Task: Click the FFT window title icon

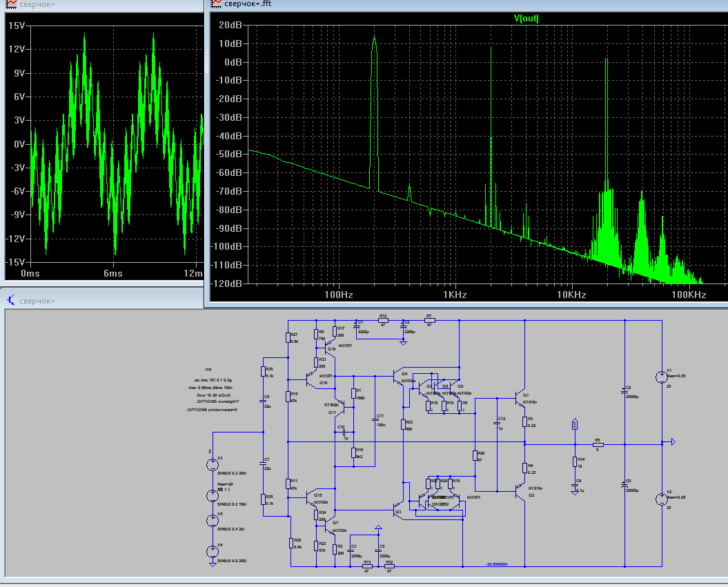Action: click(x=217, y=3)
